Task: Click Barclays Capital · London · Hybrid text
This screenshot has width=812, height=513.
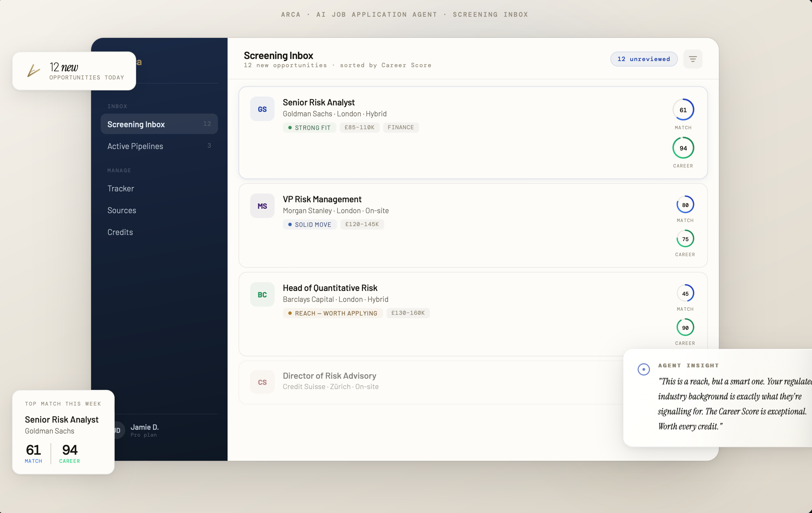Action: (x=335, y=299)
